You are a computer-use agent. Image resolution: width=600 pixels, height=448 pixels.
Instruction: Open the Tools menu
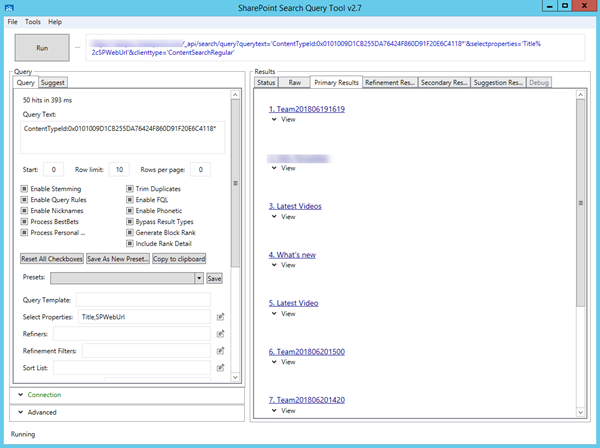tap(33, 22)
